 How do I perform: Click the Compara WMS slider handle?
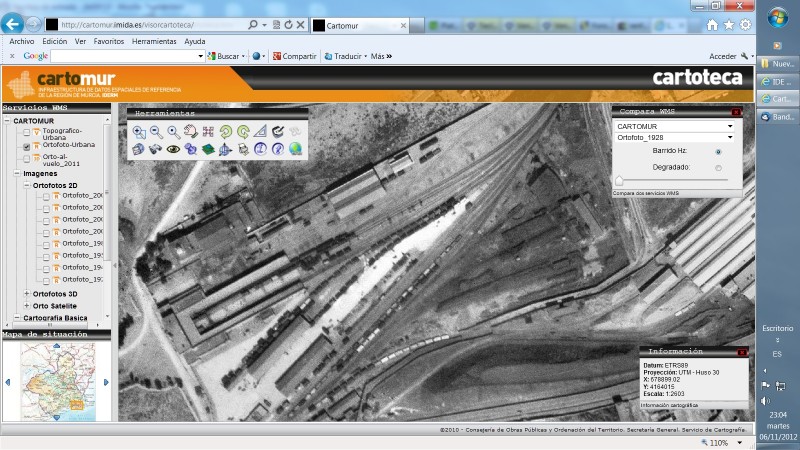pos(619,180)
